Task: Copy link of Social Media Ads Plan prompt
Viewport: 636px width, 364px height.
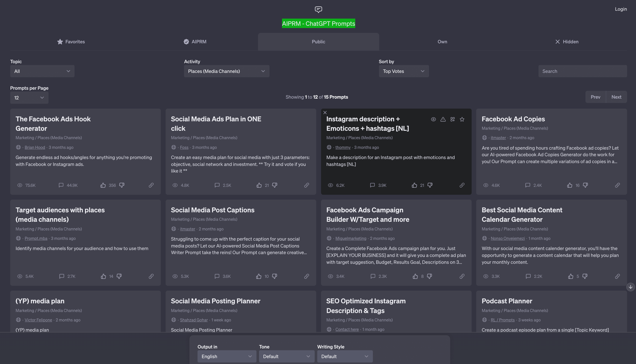Action: (307, 185)
